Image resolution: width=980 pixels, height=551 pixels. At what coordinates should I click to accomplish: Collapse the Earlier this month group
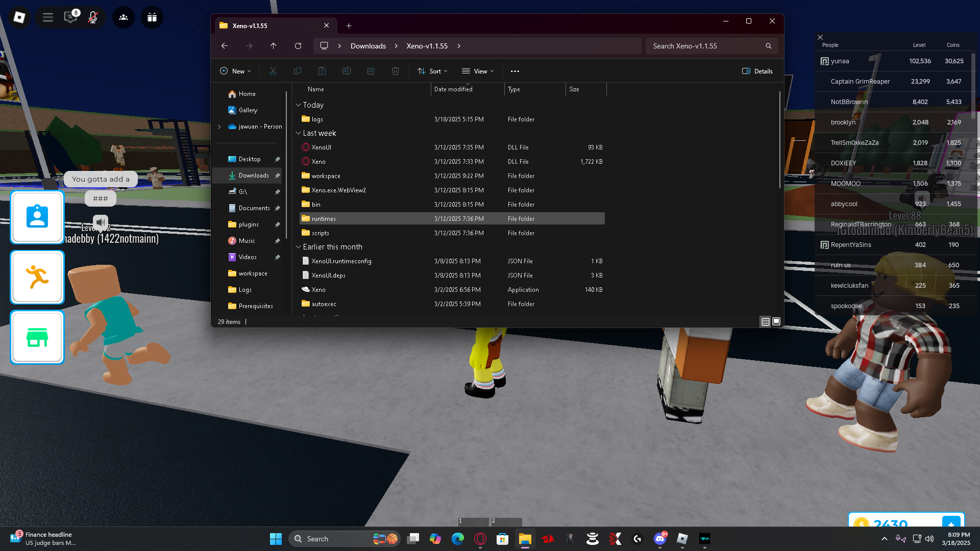299,247
